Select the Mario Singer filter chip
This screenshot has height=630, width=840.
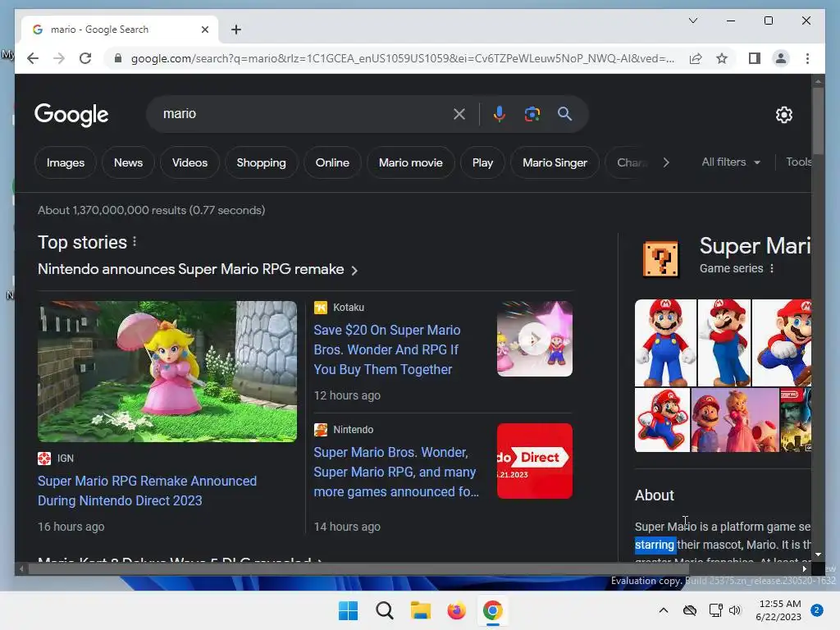pos(555,162)
